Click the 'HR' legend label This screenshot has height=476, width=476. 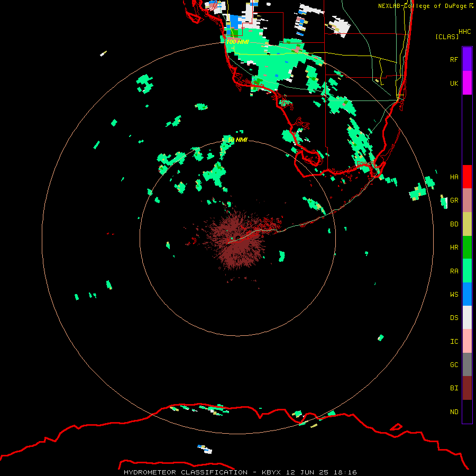(454, 248)
